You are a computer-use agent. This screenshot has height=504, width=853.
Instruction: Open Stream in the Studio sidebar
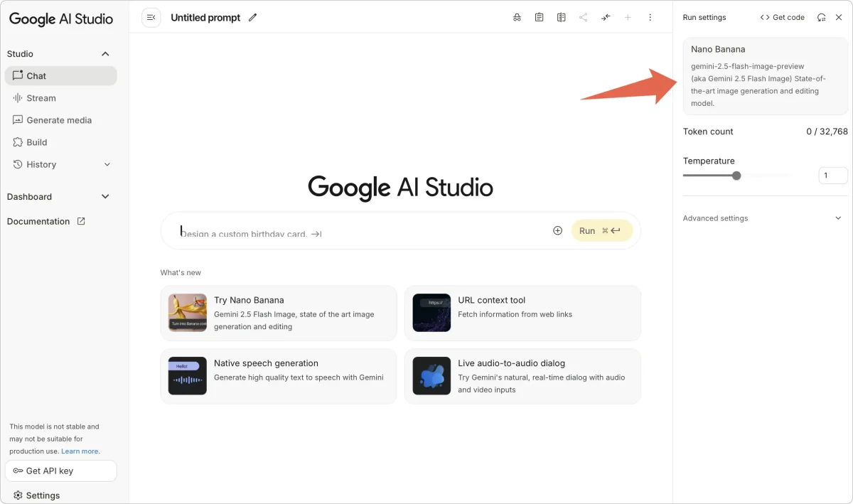tap(60, 98)
